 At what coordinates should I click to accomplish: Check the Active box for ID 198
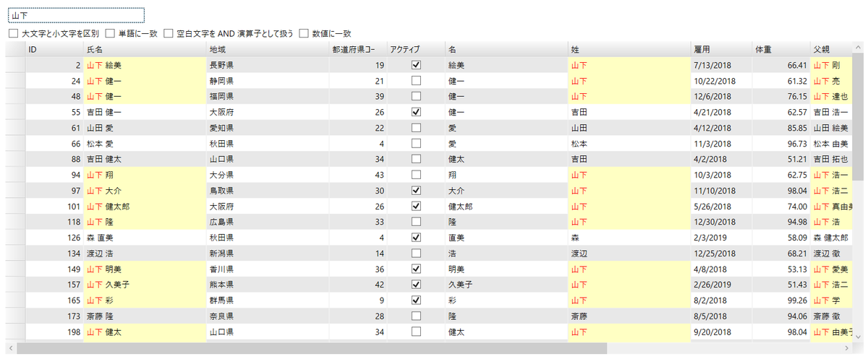click(416, 332)
